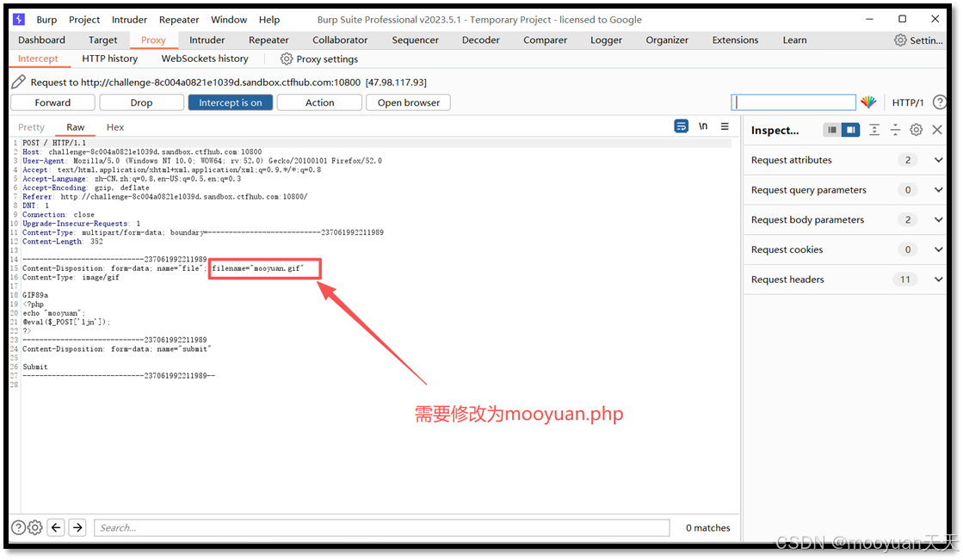Open the Logger tab

606,40
